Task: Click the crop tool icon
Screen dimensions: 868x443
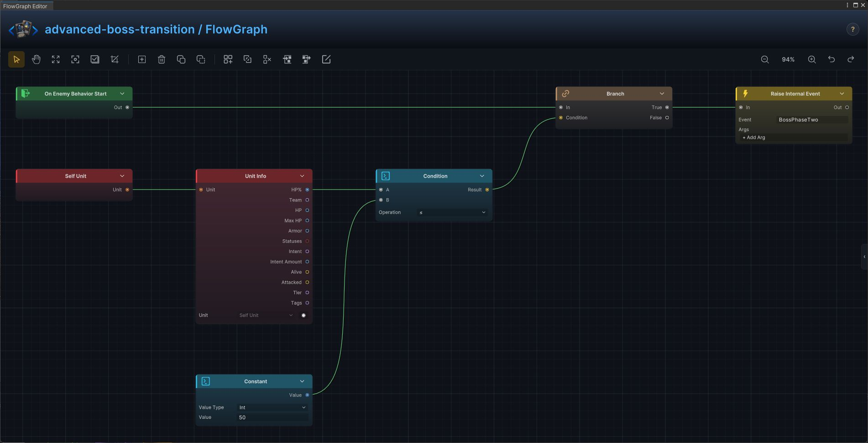Action: click(115, 59)
